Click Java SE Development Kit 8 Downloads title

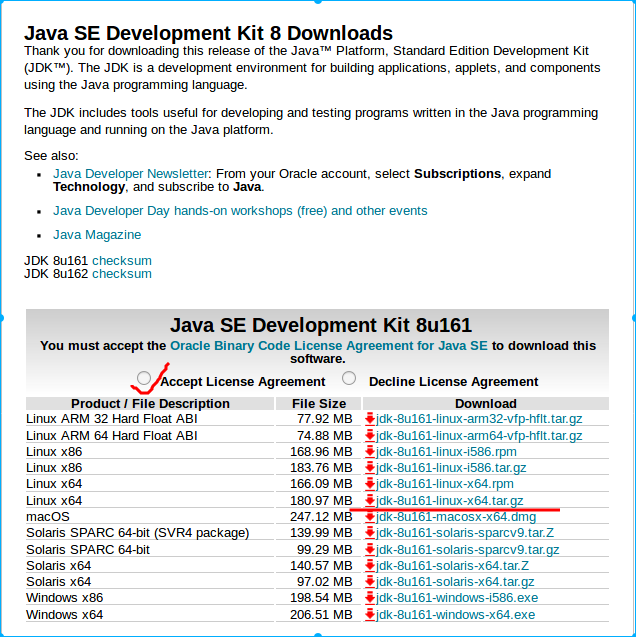click(208, 33)
